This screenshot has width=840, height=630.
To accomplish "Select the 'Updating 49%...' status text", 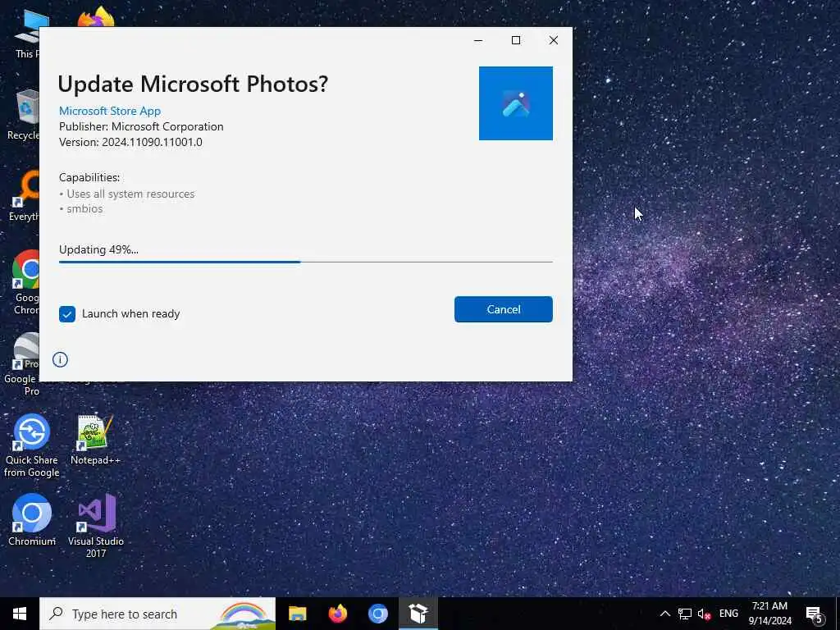I will (98, 249).
